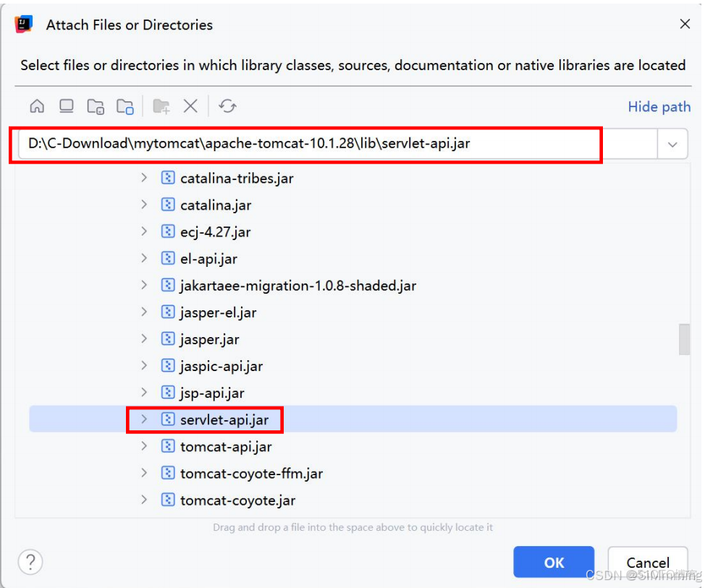Click the Desktop directory icon
The image size is (705, 588).
[66, 106]
